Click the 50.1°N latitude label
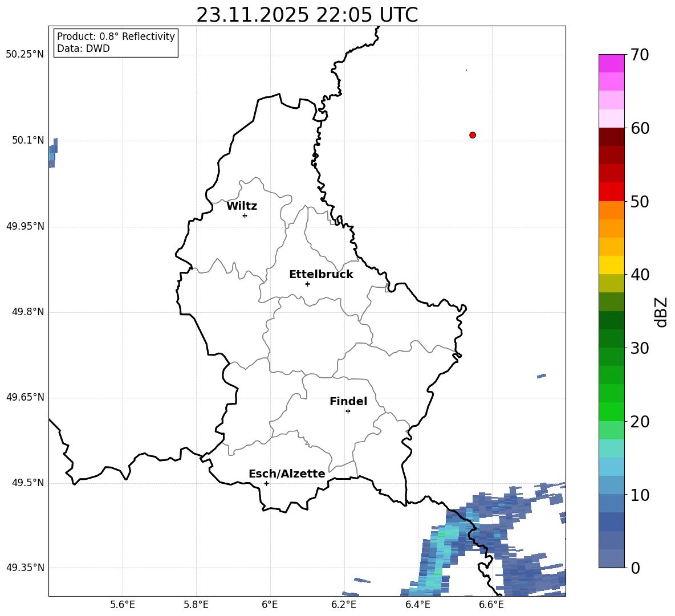 click(28, 140)
